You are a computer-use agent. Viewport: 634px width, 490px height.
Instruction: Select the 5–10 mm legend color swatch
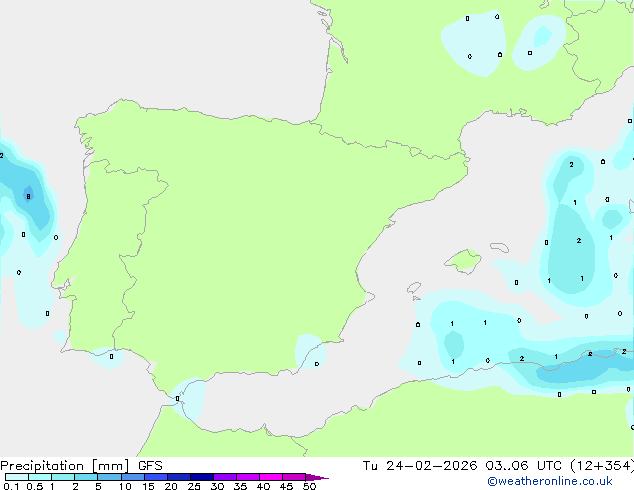(109, 477)
